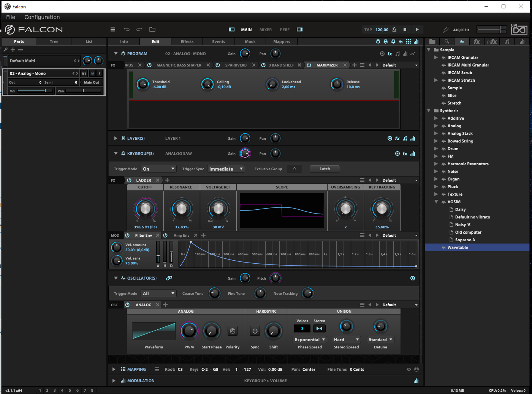Select the oscillators browser tab icon

pyautogui.click(x=462, y=41)
